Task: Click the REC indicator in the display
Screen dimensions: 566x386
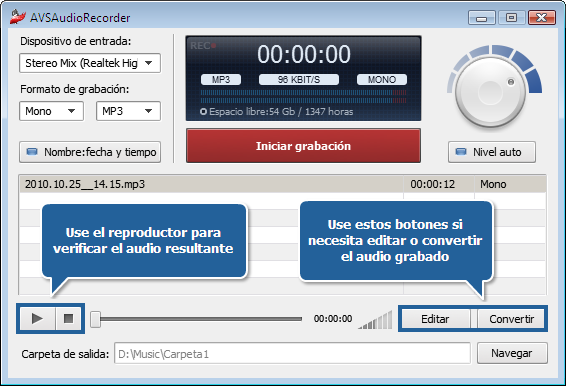Action: [203, 46]
